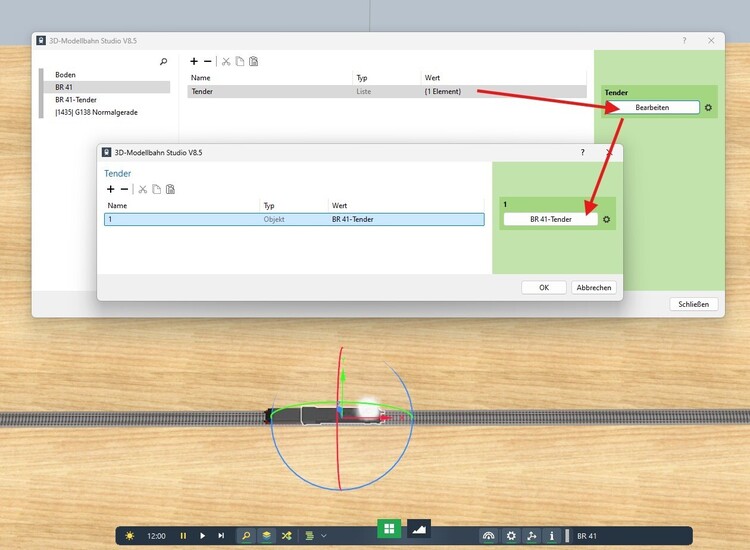Play the simulation

(202, 536)
